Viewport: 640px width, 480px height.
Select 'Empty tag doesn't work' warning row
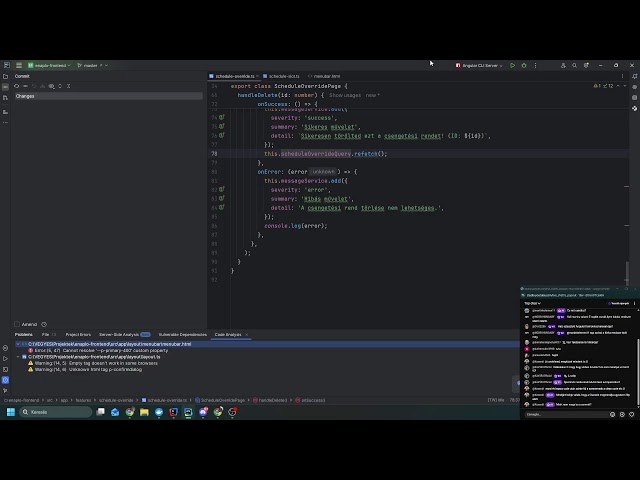point(96,363)
